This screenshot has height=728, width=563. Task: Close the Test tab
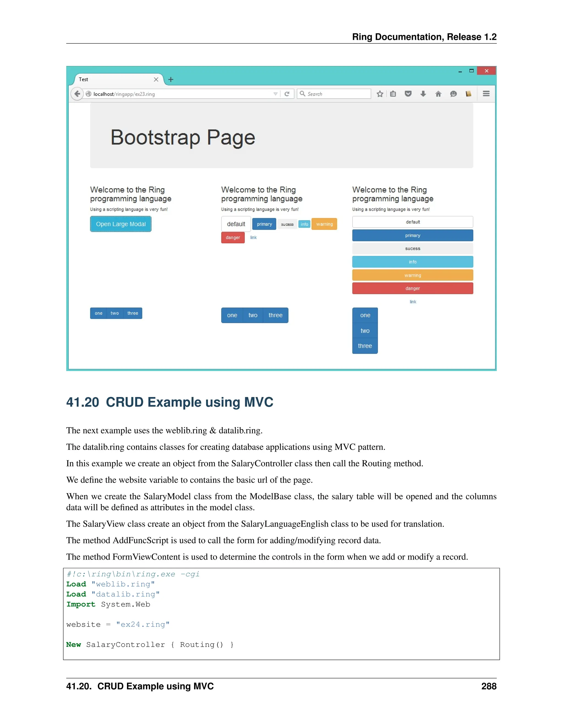click(156, 79)
